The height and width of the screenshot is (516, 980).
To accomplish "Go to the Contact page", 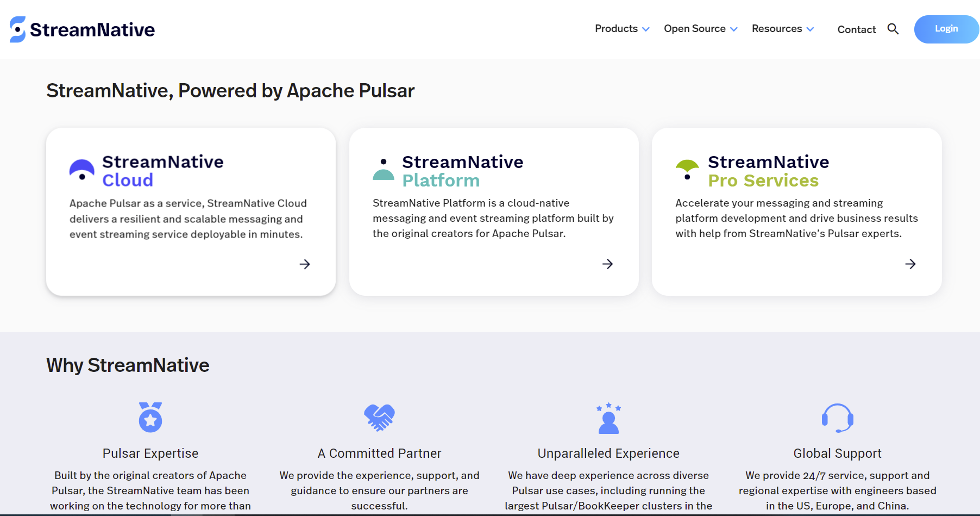I will (857, 29).
